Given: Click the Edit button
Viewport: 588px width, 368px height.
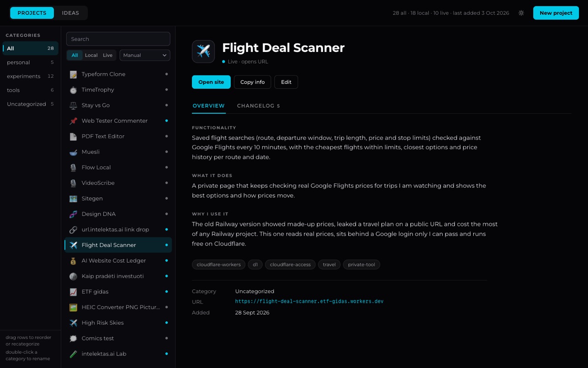Looking at the screenshot, I should pyautogui.click(x=286, y=82).
